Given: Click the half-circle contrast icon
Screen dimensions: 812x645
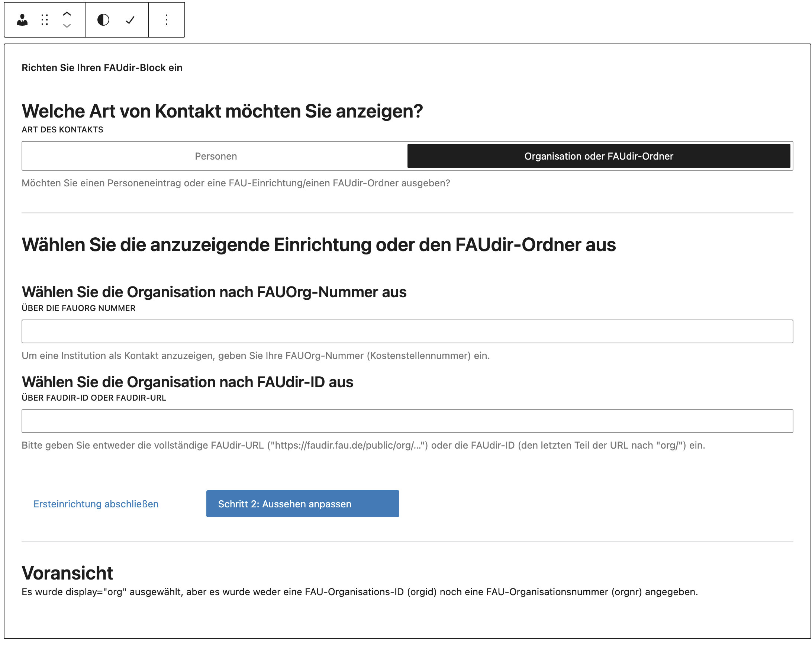Looking at the screenshot, I should [x=103, y=20].
